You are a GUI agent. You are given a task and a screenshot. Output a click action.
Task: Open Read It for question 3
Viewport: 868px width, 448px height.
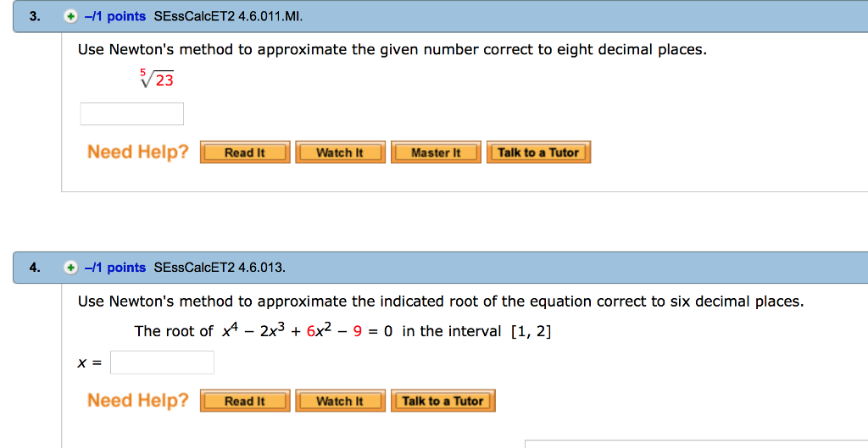(245, 152)
